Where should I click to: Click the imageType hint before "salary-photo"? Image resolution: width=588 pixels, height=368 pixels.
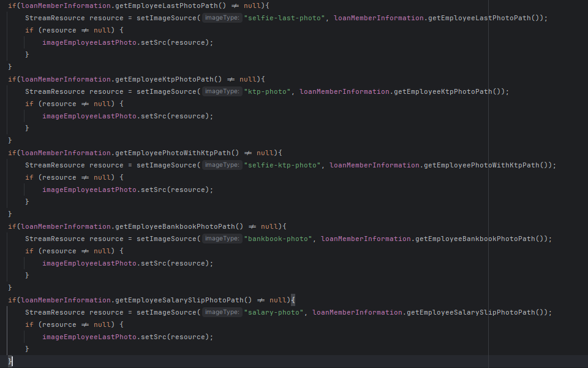[222, 312]
